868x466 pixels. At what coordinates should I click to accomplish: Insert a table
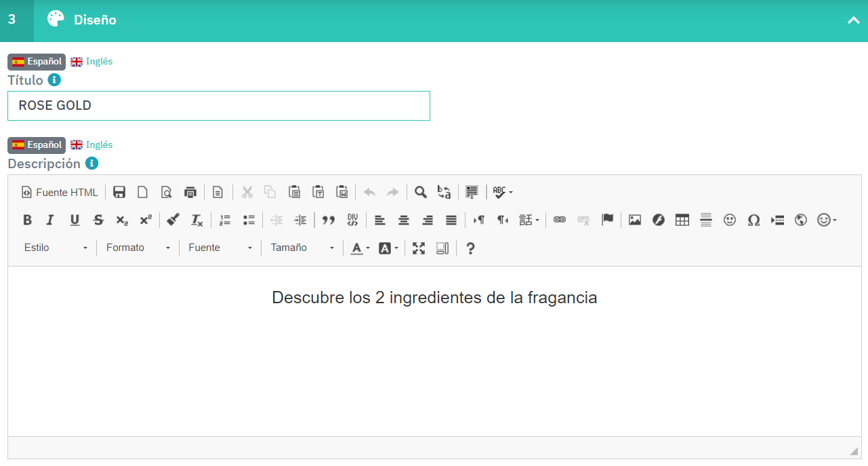point(682,220)
